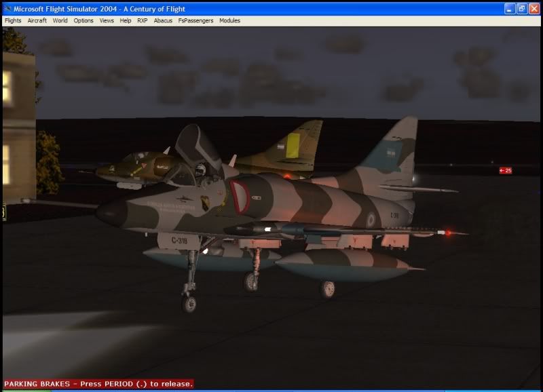Open the Aircraft menu

37,21
